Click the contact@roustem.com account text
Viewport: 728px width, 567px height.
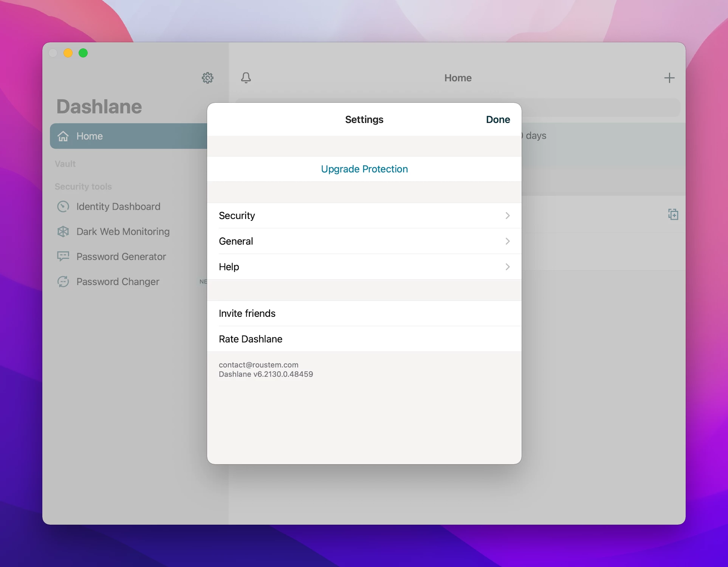click(259, 365)
